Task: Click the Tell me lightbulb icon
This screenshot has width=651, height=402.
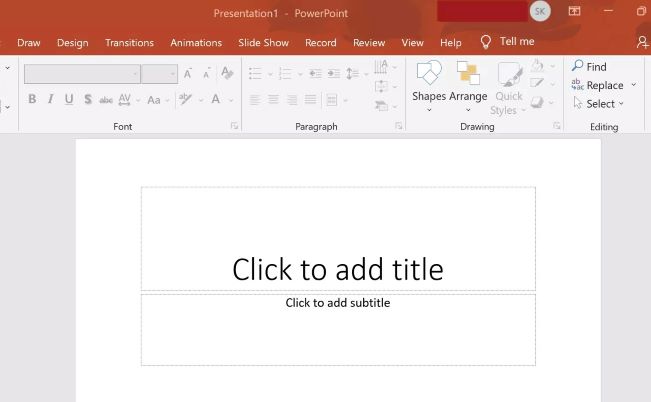Action: coord(486,42)
